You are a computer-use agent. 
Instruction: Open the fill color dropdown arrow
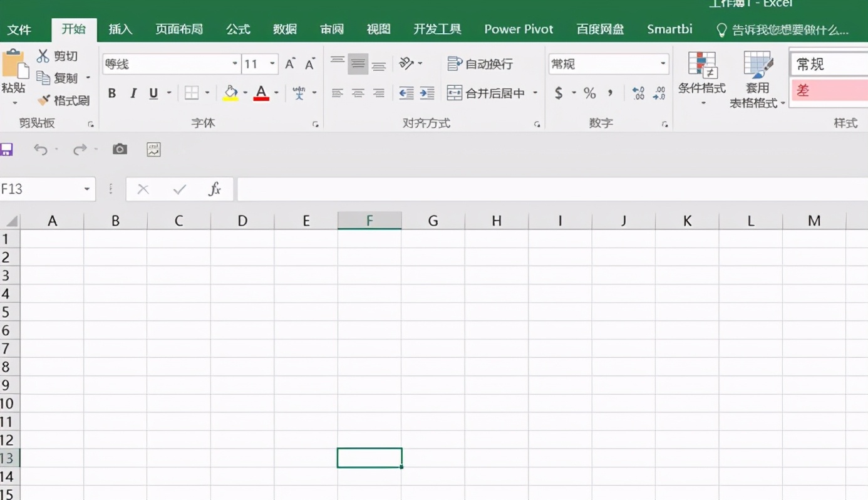point(244,93)
